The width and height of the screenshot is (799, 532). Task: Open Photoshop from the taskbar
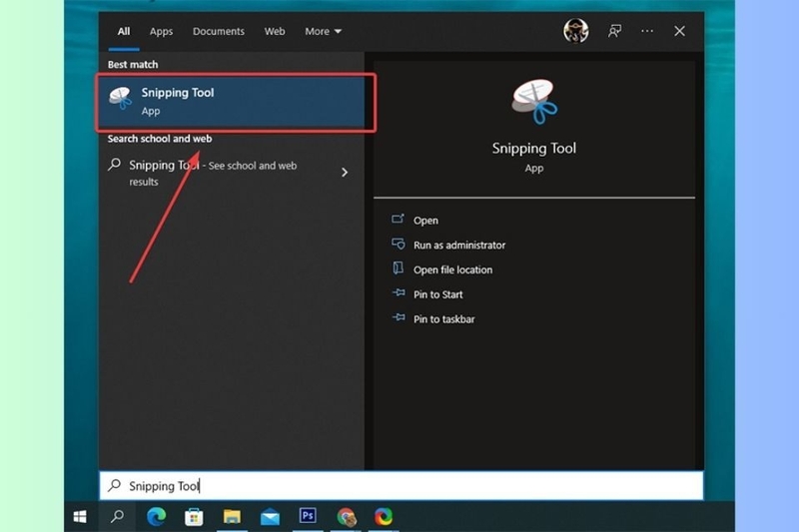(x=308, y=516)
